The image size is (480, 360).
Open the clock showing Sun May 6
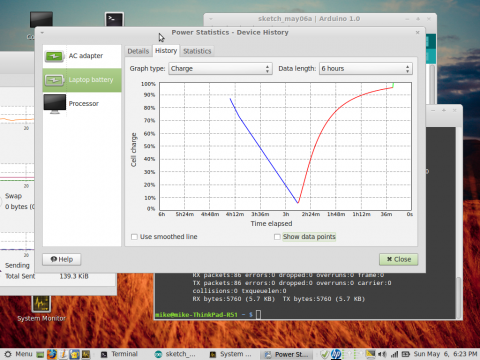click(x=445, y=354)
